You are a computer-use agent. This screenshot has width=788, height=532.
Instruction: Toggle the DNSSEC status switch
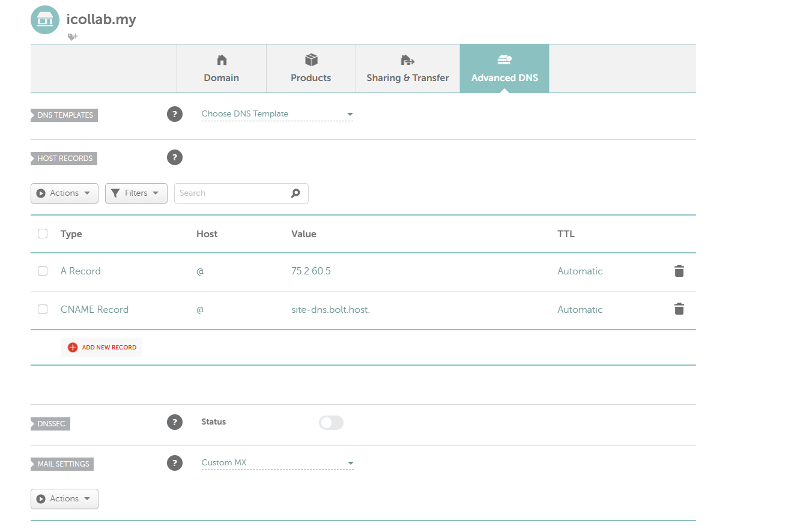pyautogui.click(x=331, y=423)
